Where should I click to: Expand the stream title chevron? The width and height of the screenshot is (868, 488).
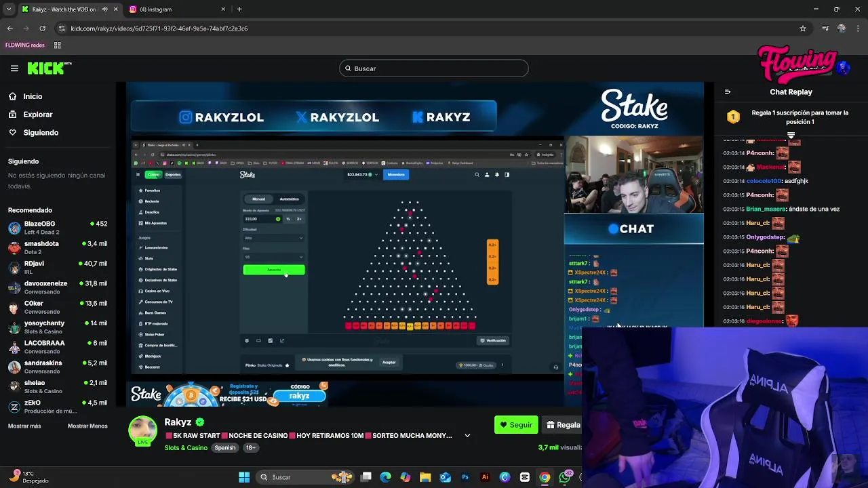click(467, 436)
